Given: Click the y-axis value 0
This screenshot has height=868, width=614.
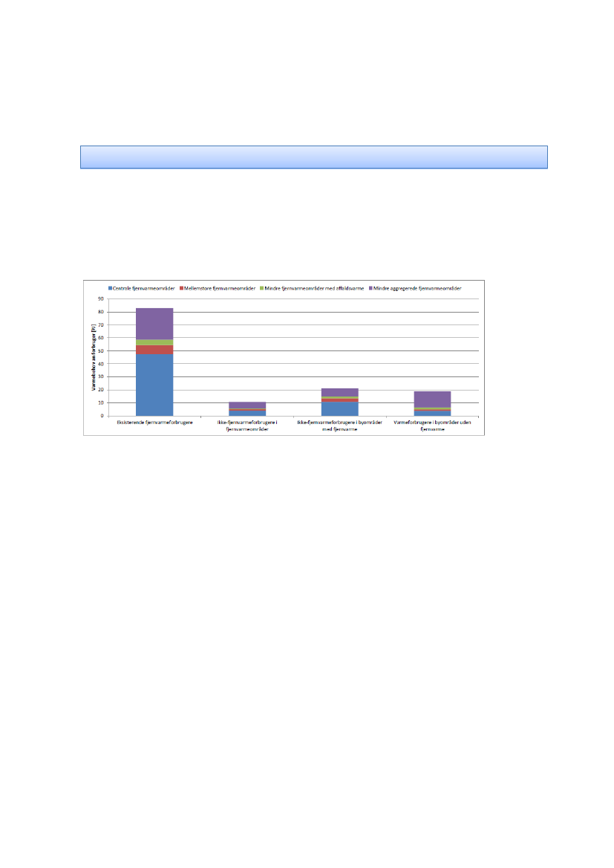Looking at the screenshot, I should (x=102, y=416).
